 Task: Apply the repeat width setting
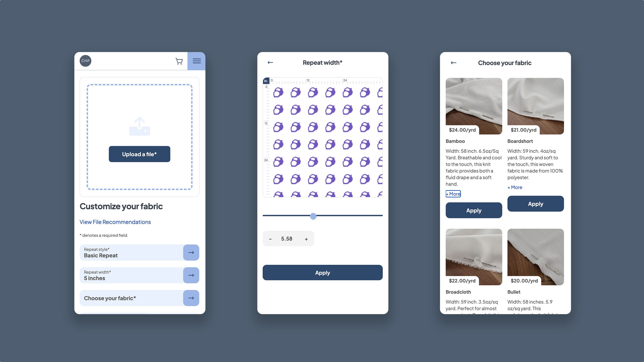(322, 272)
